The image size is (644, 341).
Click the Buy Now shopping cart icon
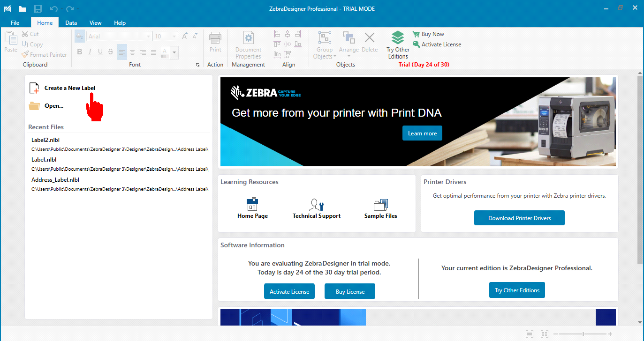416,34
